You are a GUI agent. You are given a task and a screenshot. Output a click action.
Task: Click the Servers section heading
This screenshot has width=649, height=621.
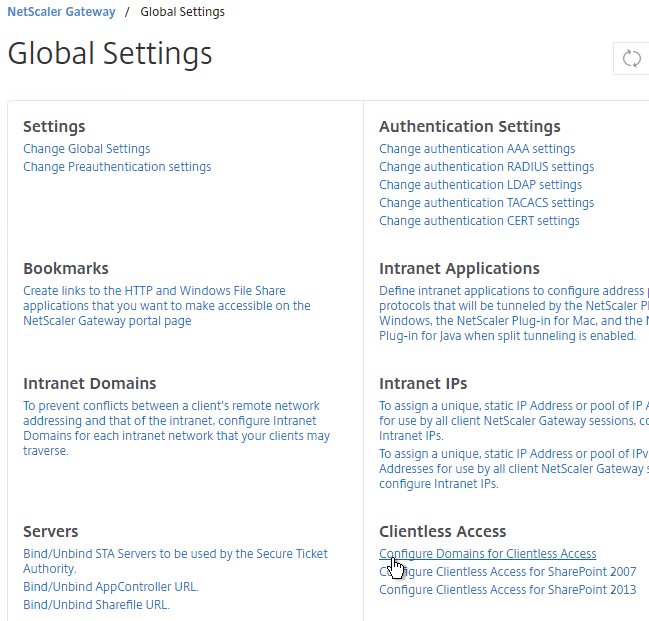pyautogui.click(x=50, y=531)
